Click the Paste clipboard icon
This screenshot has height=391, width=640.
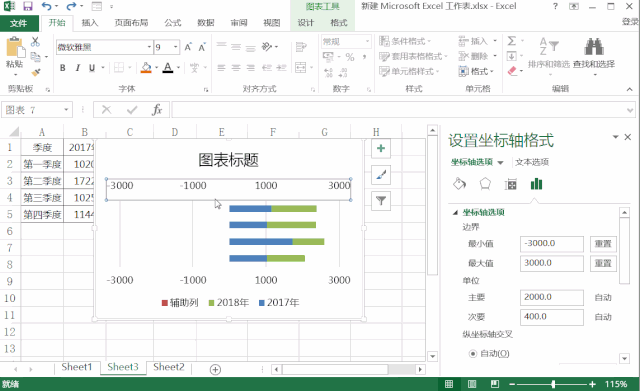click(16, 47)
